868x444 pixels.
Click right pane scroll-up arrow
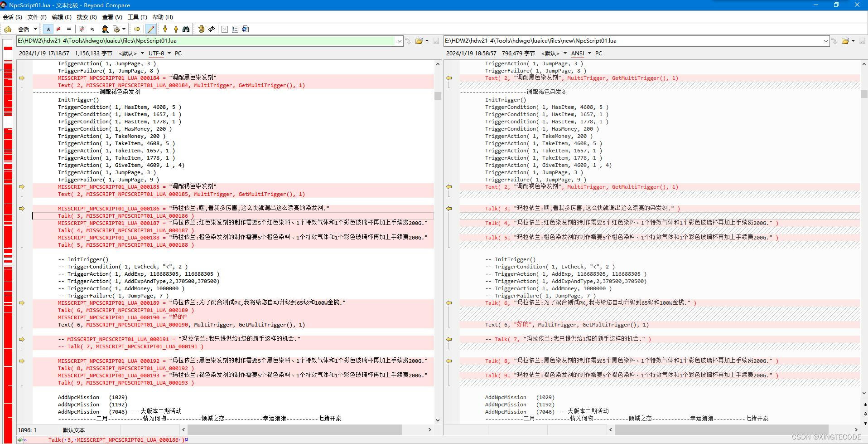click(864, 64)
